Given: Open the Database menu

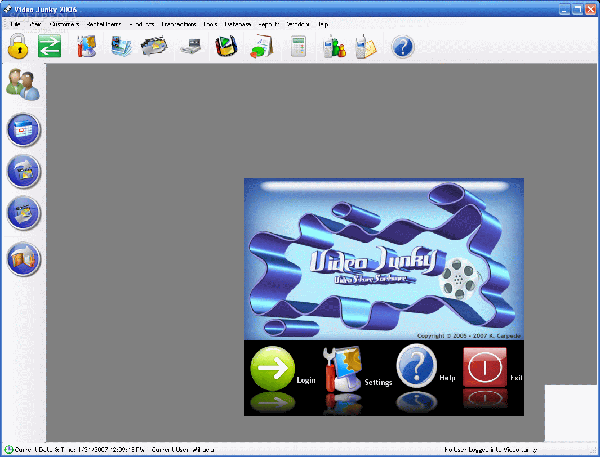Looking at the screenshot, I should tap(238, 24).
